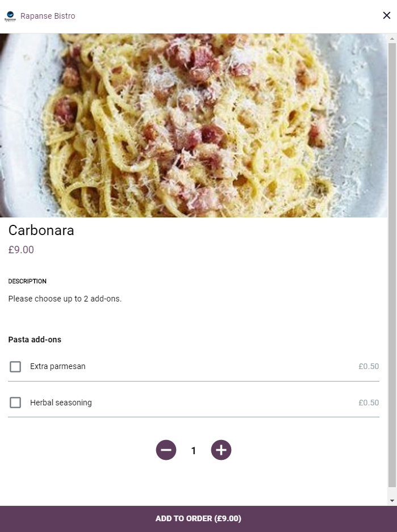Close the Carbonara item dialog

point(387,15)
